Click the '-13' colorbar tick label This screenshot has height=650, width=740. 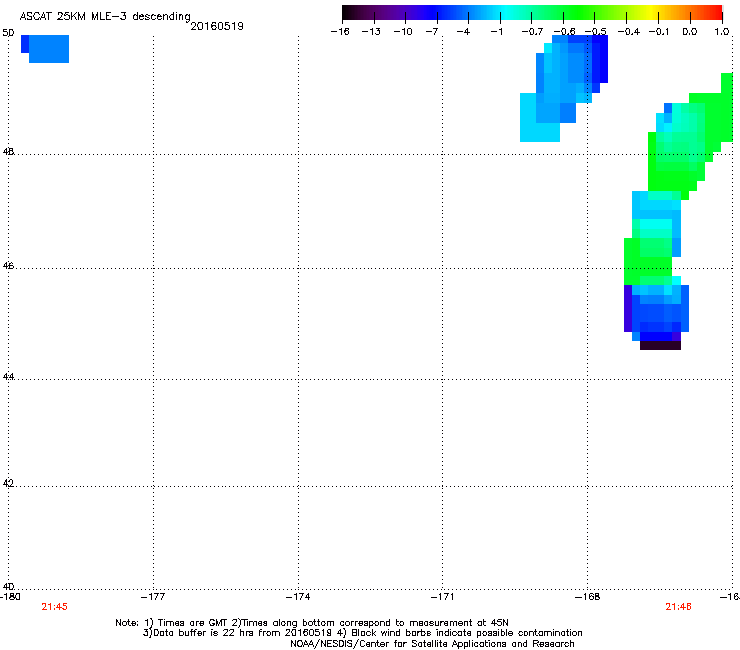click(x=371, y=32)
